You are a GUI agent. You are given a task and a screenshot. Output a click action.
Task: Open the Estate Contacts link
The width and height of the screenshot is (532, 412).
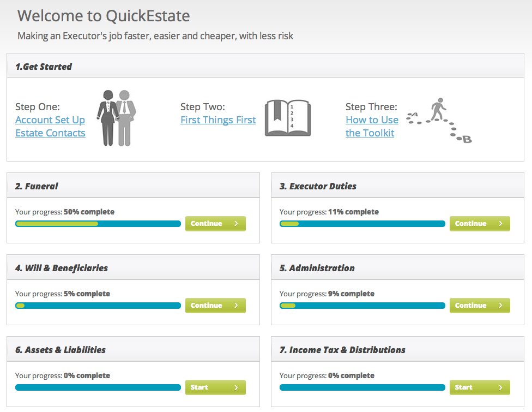click(x=50, y=133)
